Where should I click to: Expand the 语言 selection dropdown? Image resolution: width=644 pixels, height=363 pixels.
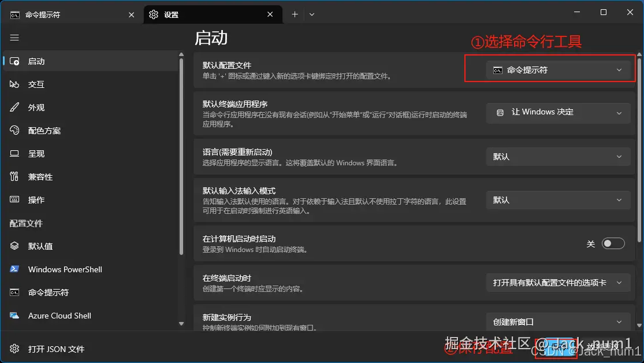point(558,156)
